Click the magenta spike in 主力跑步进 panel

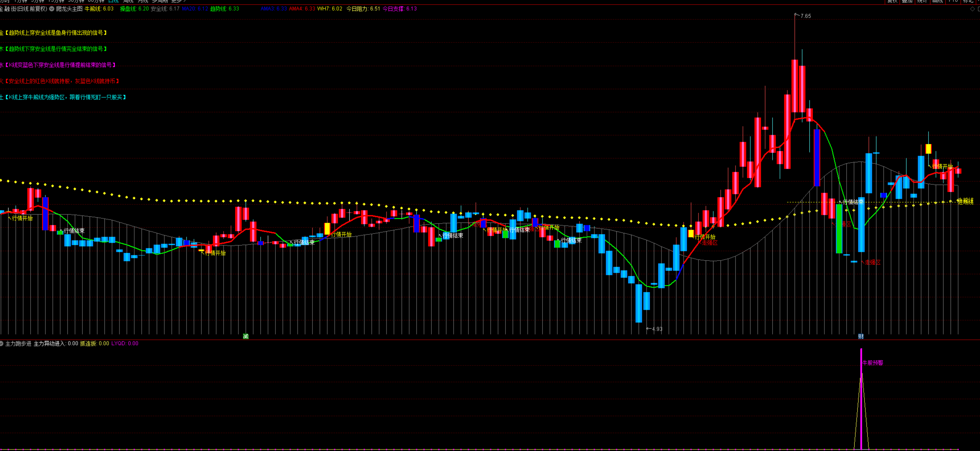click(861, 399)
